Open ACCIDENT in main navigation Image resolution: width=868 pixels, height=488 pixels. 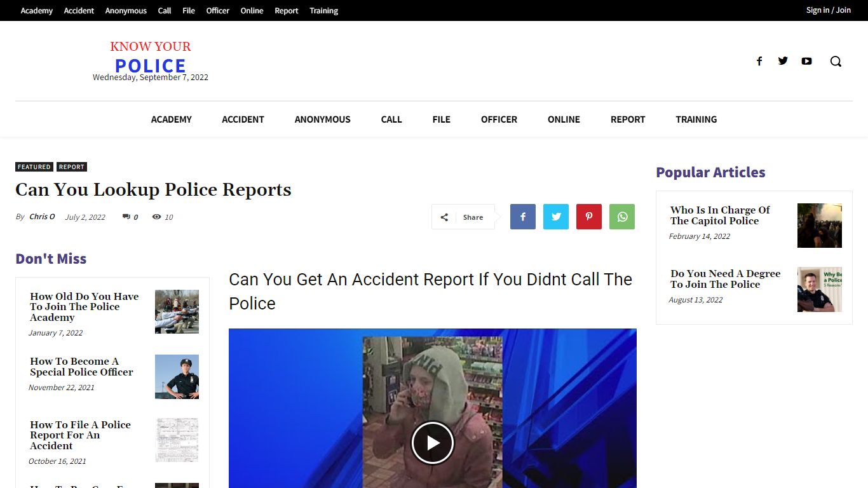pos(243,119)
